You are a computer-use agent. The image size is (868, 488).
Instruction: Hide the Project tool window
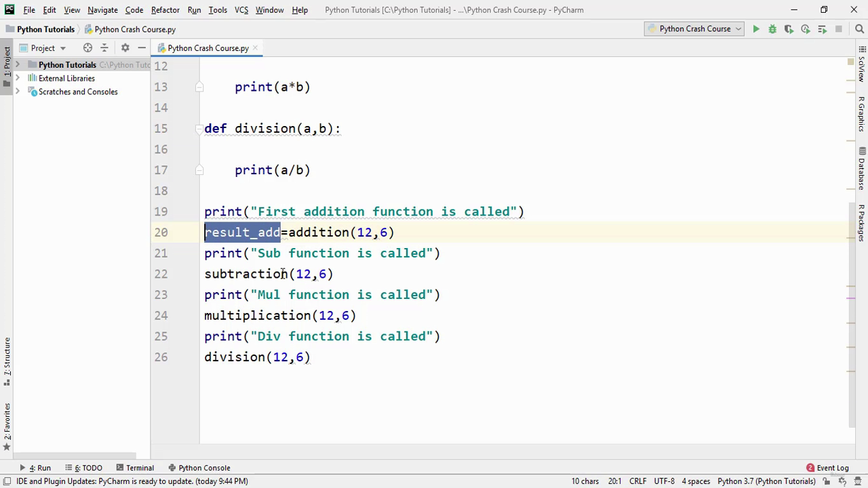tap(142, 48)
